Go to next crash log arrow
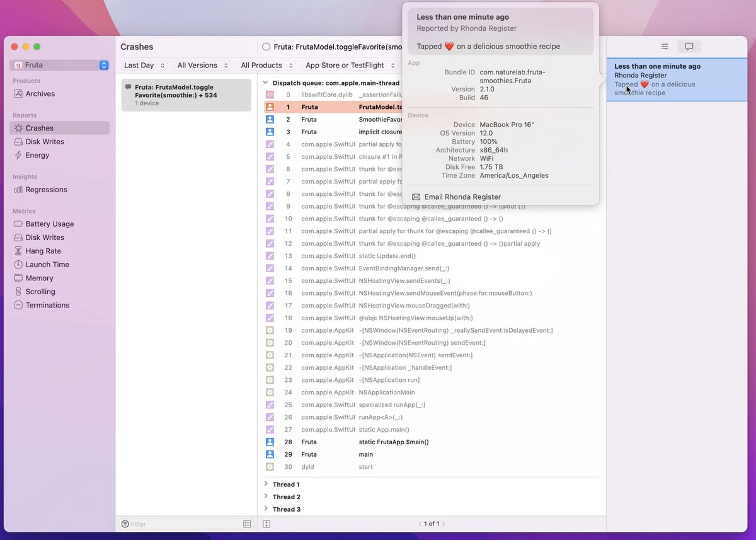756x540 pixels. (x=445, y=524)
